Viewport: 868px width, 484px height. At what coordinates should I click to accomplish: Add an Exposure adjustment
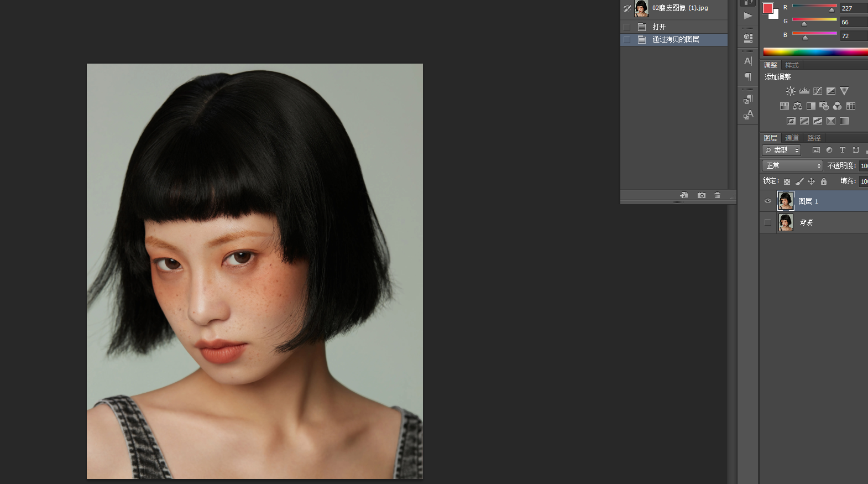coord(831,91)
